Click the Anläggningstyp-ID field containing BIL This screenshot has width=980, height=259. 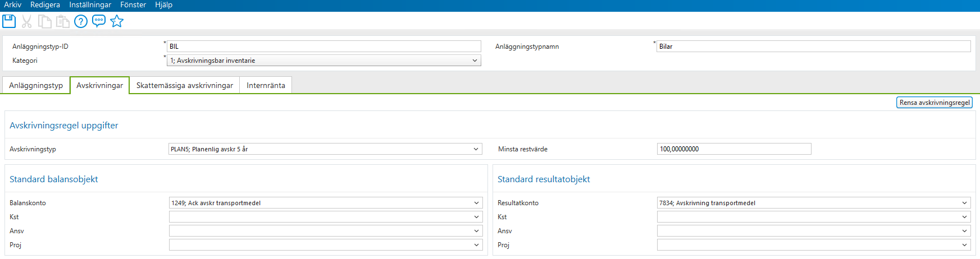tap(323, 47)
